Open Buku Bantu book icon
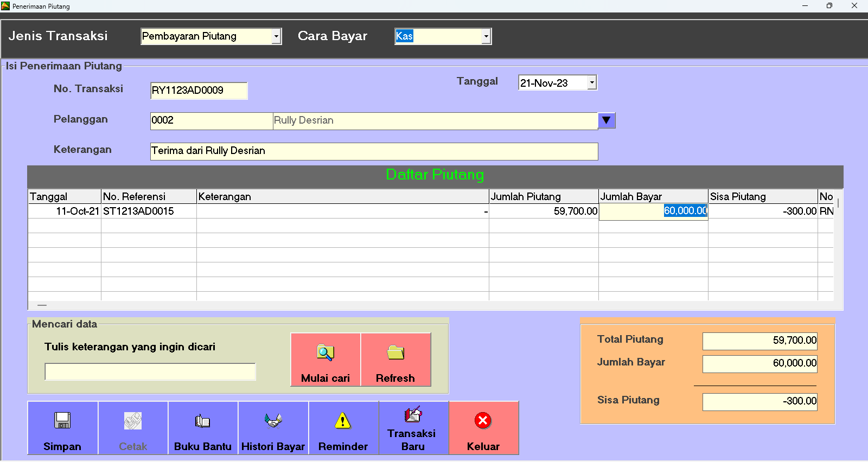Viewport: 868px width, 462px height. tap(202, 421)
